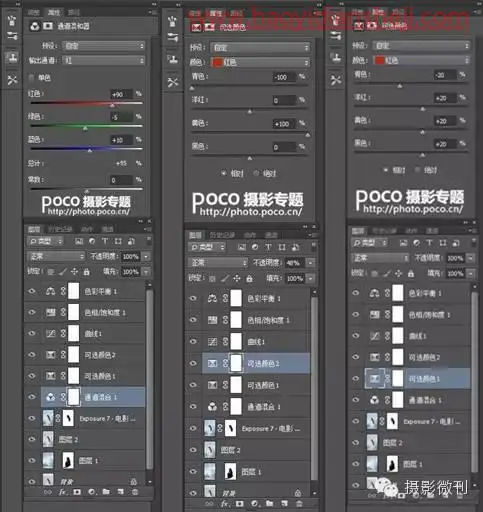Switch to 历史记录 tab in left panel
The width and height of the screenshot is (483, 512).
pyautogui.click(x=60, y=229)
